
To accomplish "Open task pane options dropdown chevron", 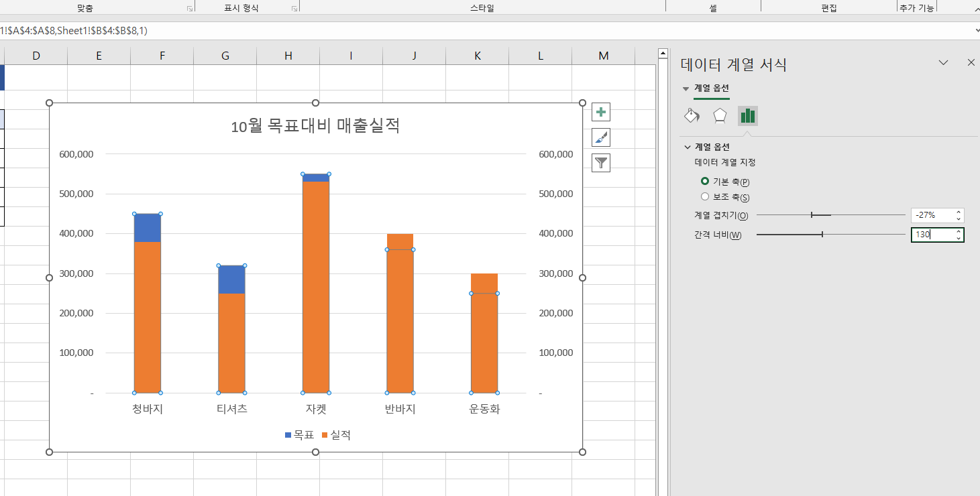I will click(943, 62).
